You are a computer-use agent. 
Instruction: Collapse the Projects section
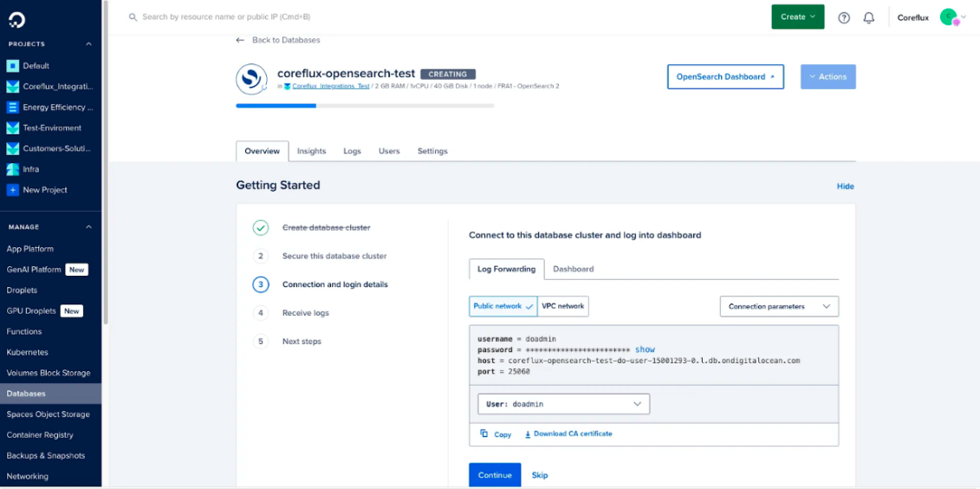pyautogui.click(x=88, y=44)
